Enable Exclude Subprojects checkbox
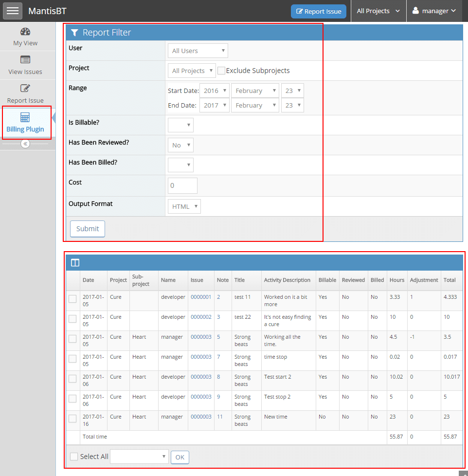 [x=221, y=71]
